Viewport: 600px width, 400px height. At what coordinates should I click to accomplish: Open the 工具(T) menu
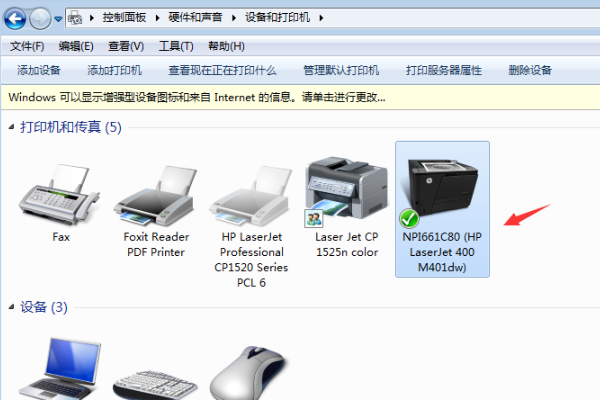coord(176,46)
